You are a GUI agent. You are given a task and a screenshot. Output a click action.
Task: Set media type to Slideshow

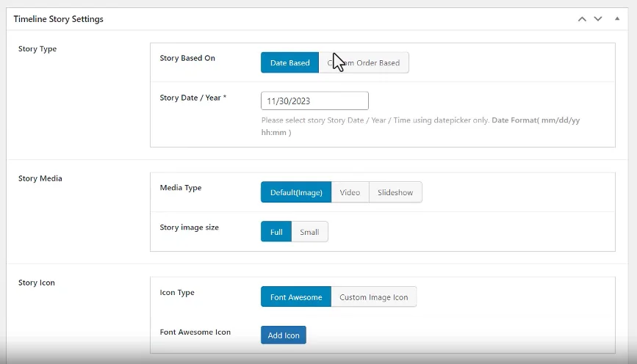[395, 192]
